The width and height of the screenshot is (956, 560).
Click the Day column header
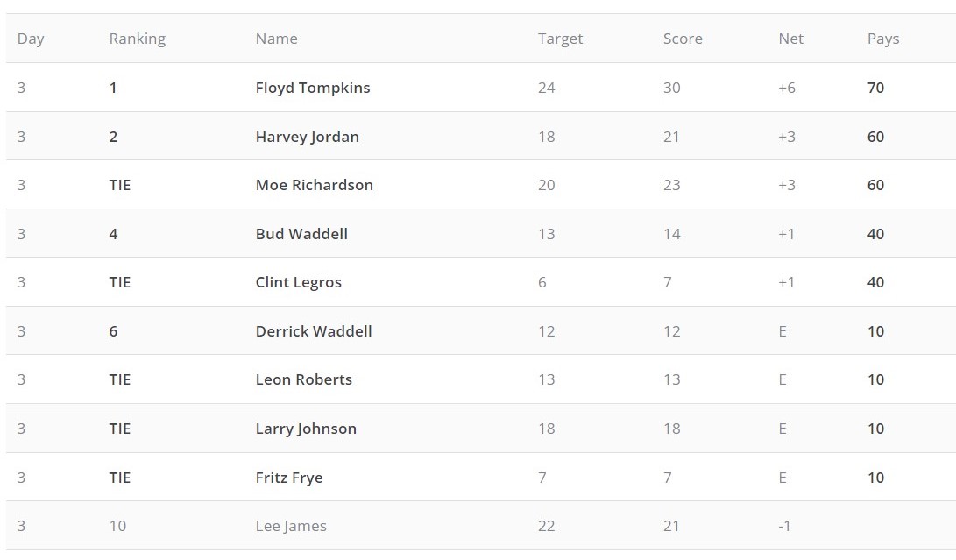(x=31, y=39)
